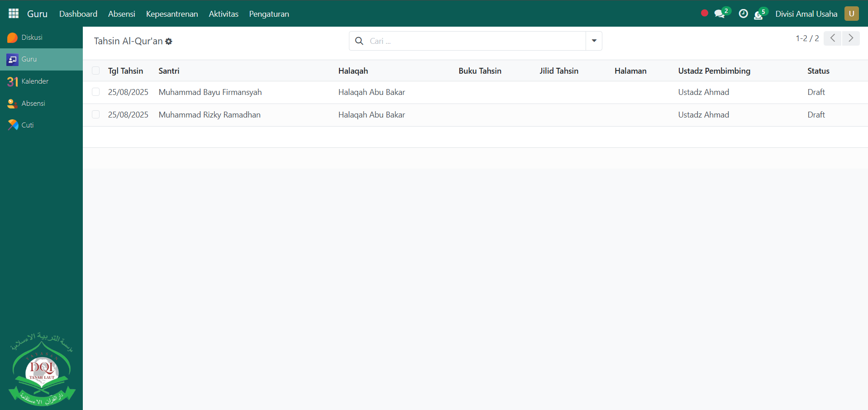Image resolution: width=868 pixels, height=410 pixels.
Task: Sort the list by Tgl Tahsin column
Action: click(x=125, y=71)
